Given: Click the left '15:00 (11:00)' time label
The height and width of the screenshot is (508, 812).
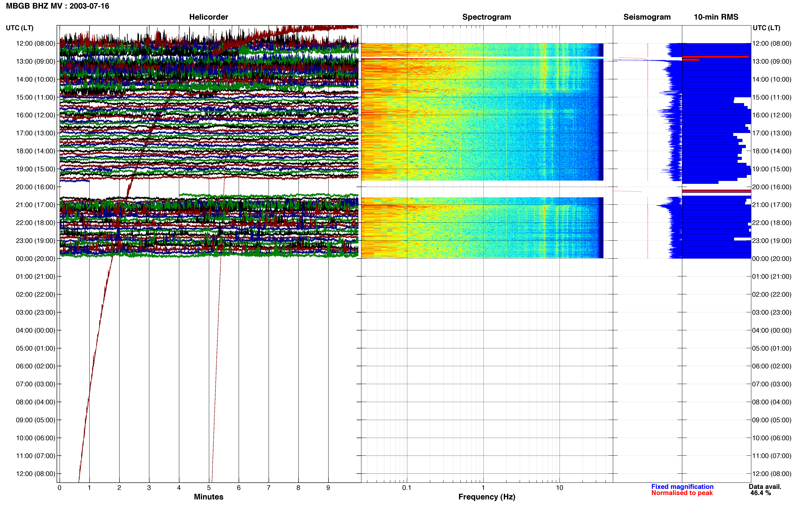Looking at the screenshot, I should click(36, 97).
